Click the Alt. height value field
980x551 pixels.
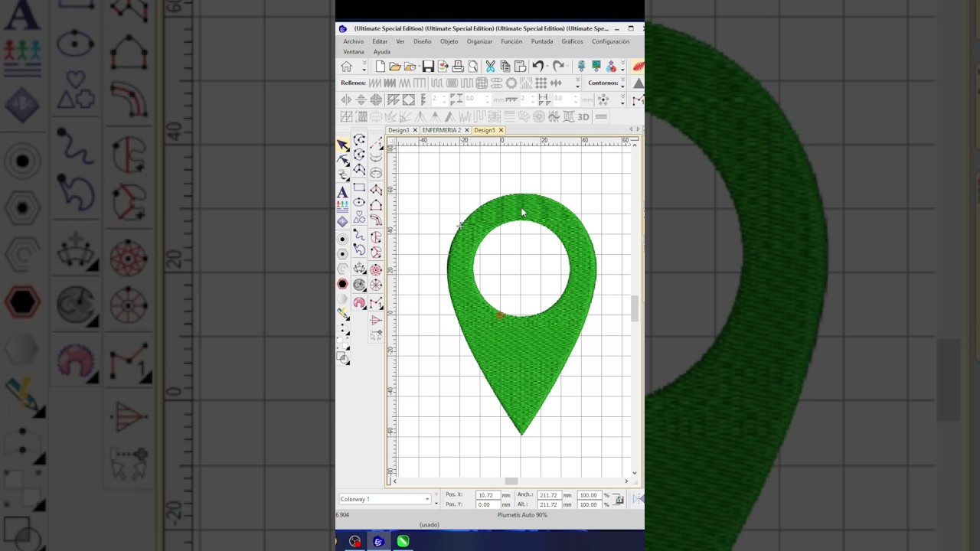point(549,504)
